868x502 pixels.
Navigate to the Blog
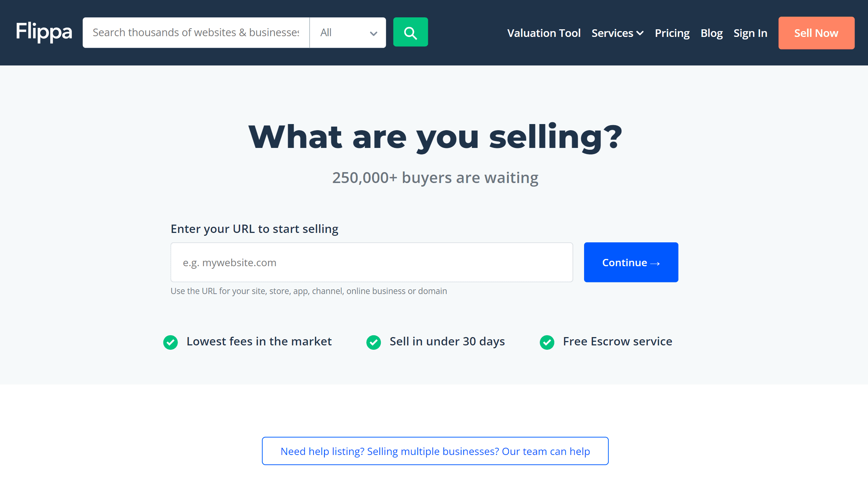click(x=711, y=33)
